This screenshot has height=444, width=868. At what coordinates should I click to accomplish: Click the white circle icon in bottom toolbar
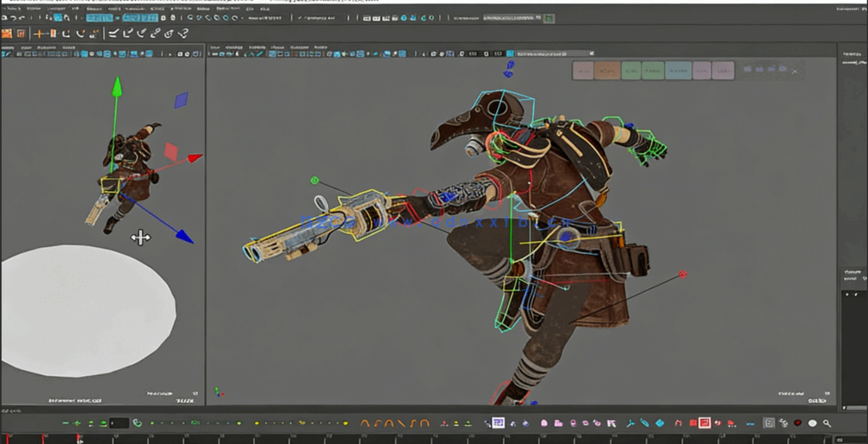(812, 423)
